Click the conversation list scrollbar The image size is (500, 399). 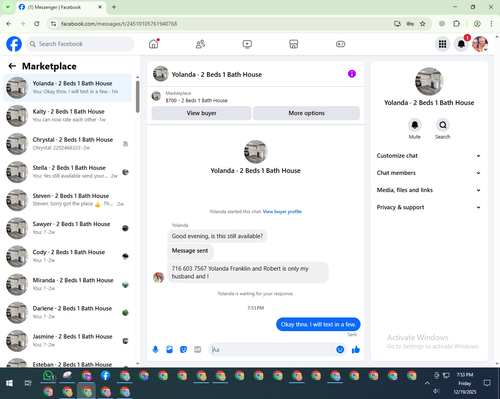(x=138, y=97)
